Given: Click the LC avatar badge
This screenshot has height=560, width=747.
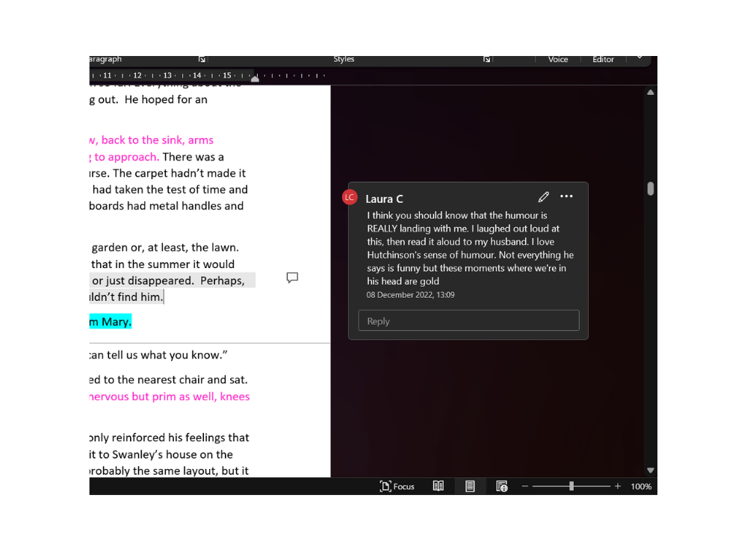Looking at the screenshot, I should pos(350,197).
